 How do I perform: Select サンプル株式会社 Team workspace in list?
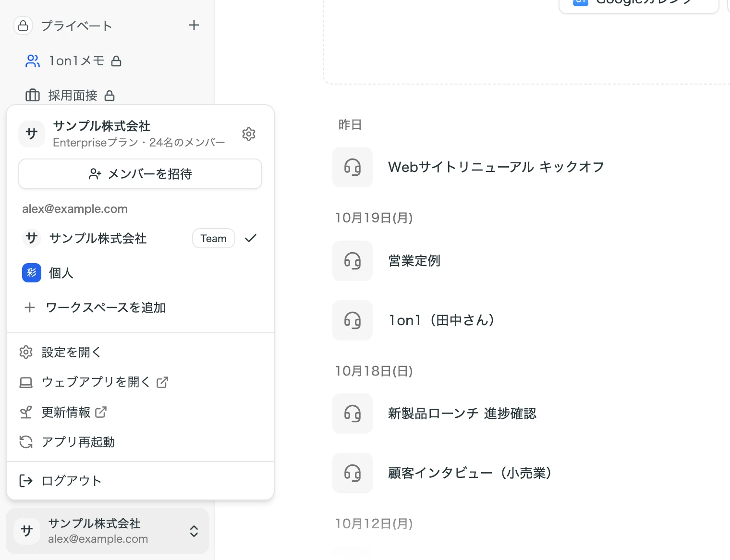click(x=140, y=238)
